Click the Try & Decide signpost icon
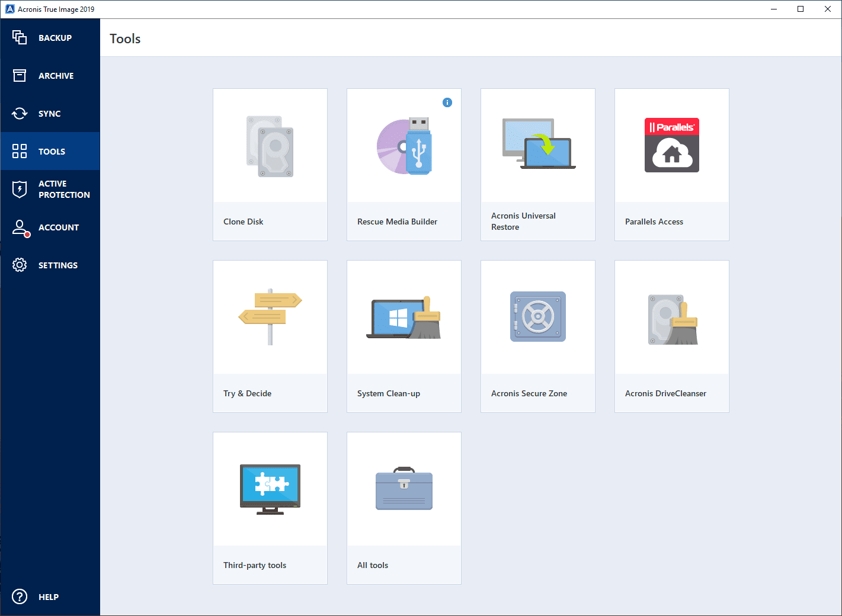Image resolution: width=842 pixels, height=616 pixels. pos(270,317)
